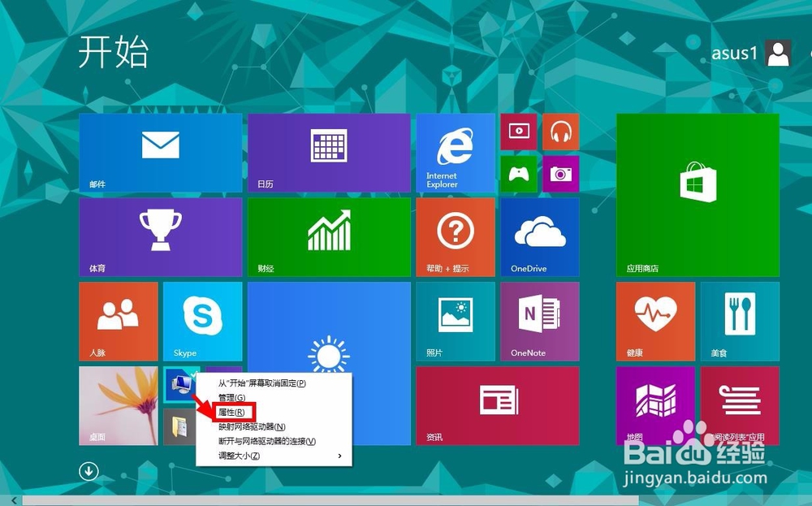812x506 pixels.
Task: Open the Maps (地图) tile
Action: 655,405
